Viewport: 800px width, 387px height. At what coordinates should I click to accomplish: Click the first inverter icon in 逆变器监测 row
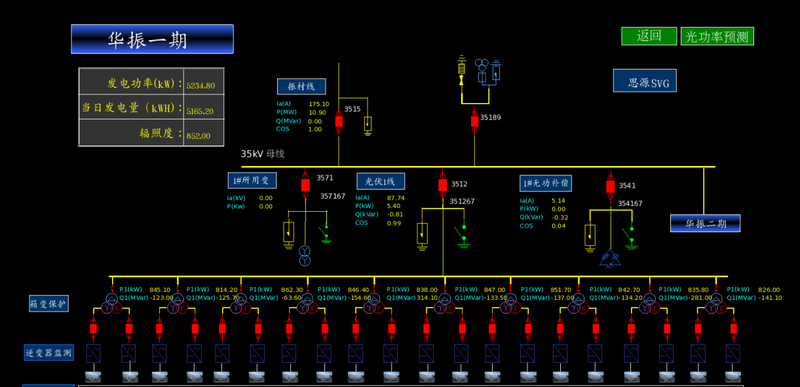[x=93, y=353]
